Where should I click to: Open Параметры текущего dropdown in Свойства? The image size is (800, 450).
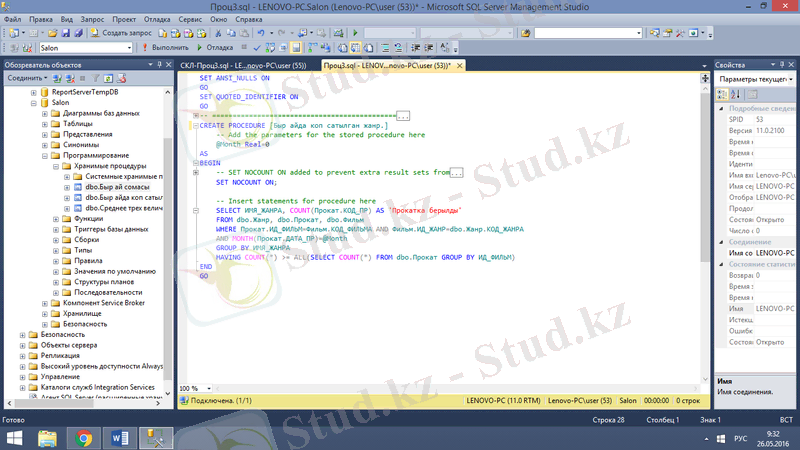click(791, 80)
